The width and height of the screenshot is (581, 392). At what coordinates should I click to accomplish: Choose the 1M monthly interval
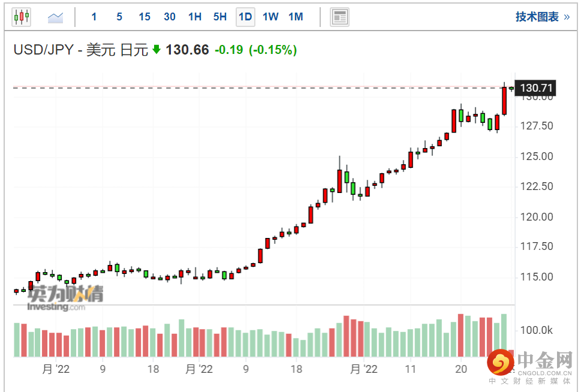pos(296,17)
